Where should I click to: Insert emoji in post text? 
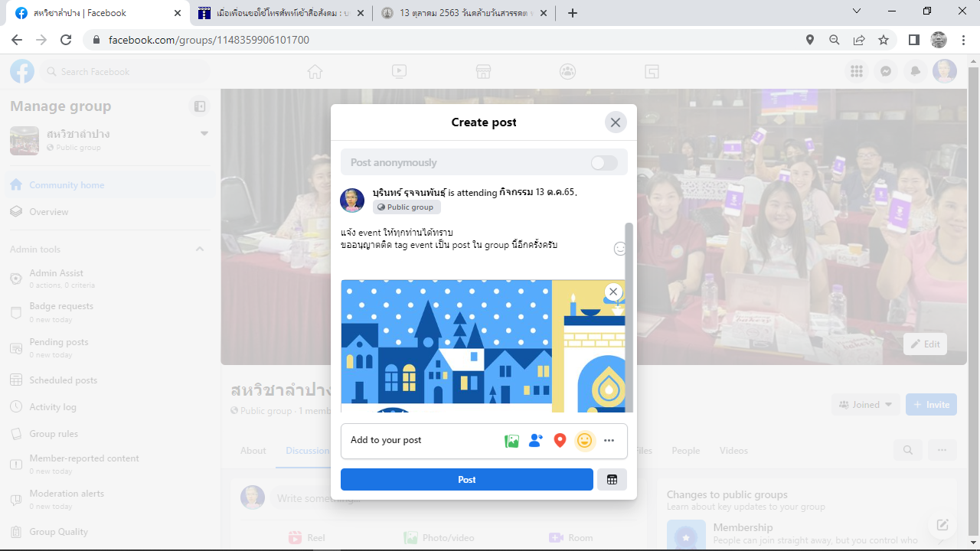pyautogui.click(x=620, y=249)
